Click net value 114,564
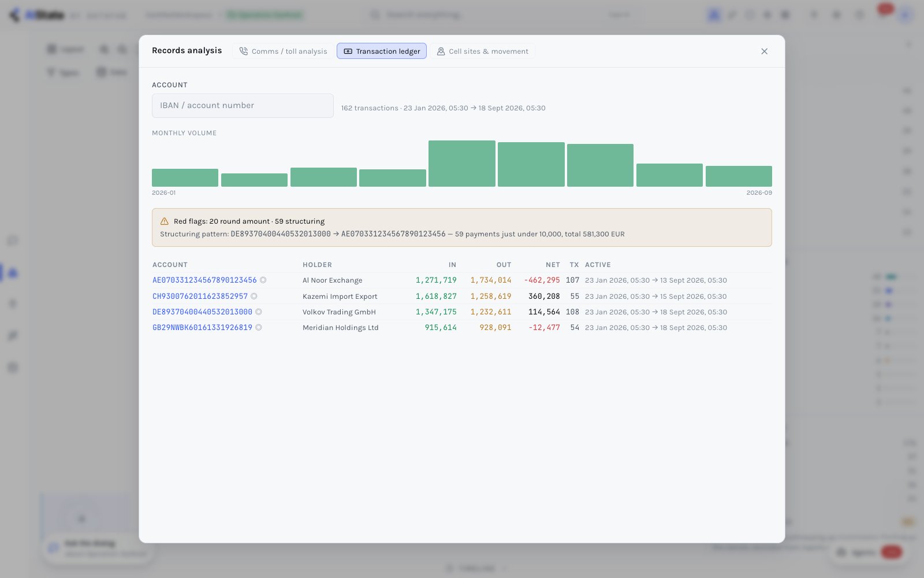Image resolution: width=924 pixels, height=578 pixels. pyautogui.click(x=544, y=312)
